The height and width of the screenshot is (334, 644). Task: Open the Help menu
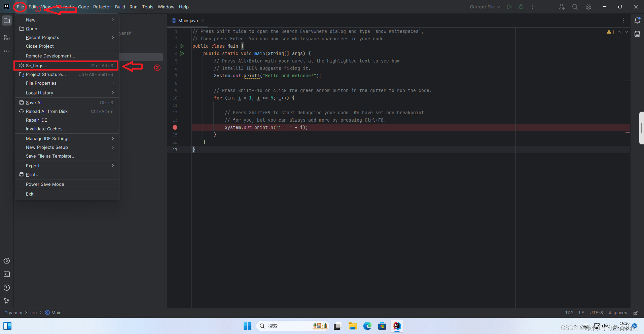pyautogui.click(x=184, y=7)
